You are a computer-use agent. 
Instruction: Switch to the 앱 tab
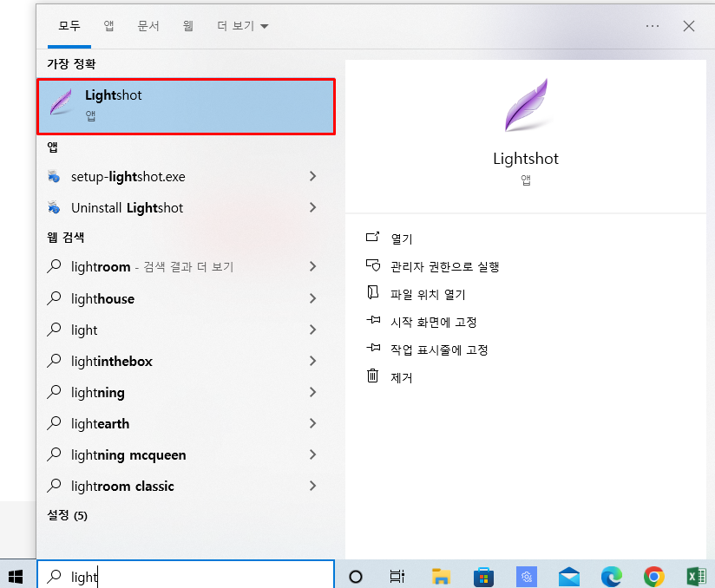click(108, 25)
